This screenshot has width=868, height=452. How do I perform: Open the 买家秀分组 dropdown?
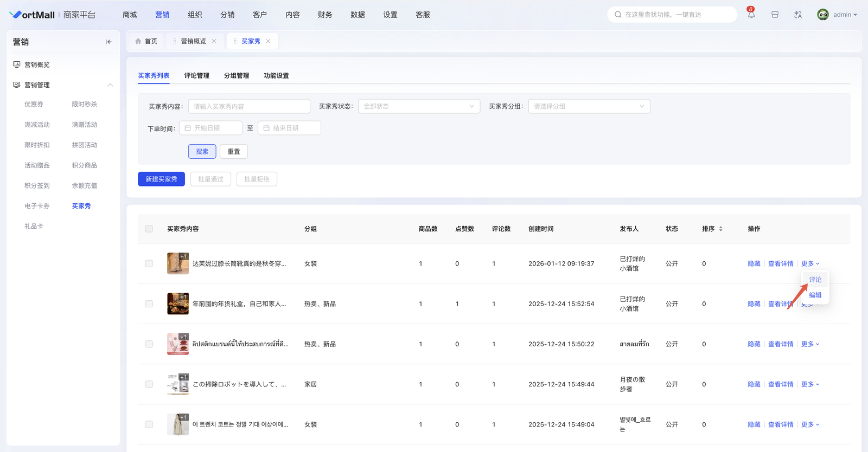pos(589,106)
